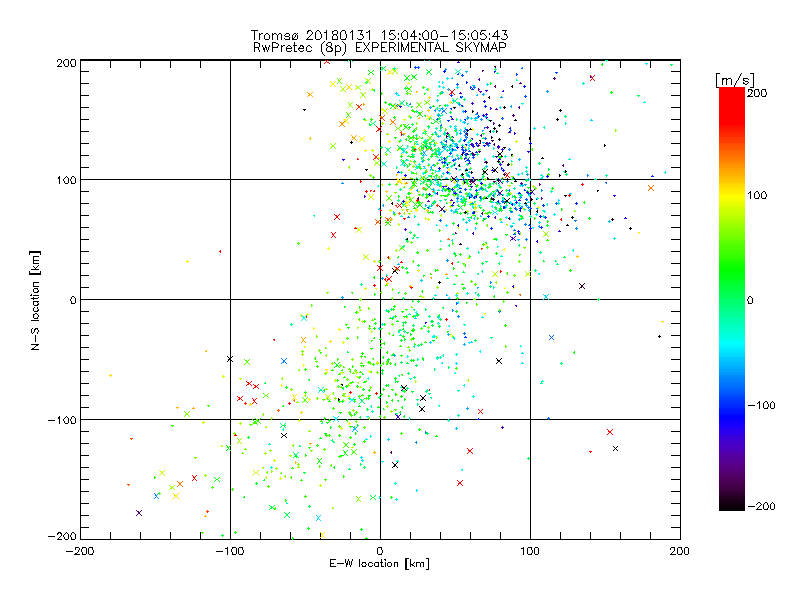Click the velocity color bar
800x600 pixels.
732,298
